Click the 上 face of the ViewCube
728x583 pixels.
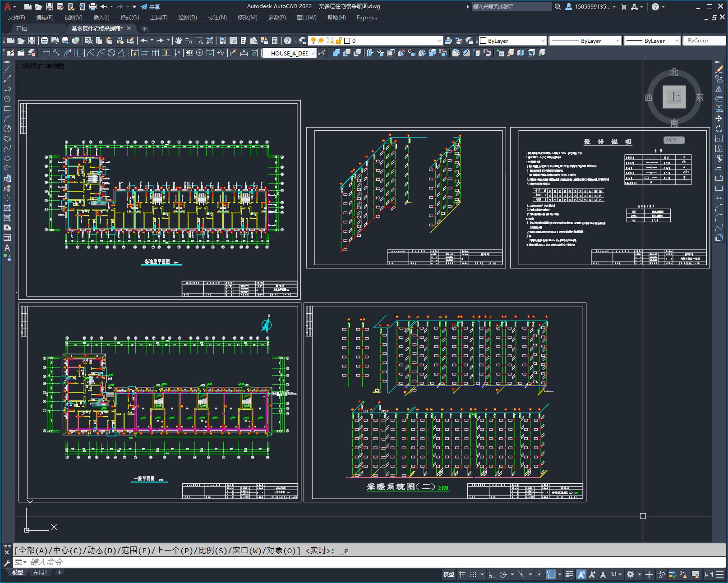coord(674,97)
